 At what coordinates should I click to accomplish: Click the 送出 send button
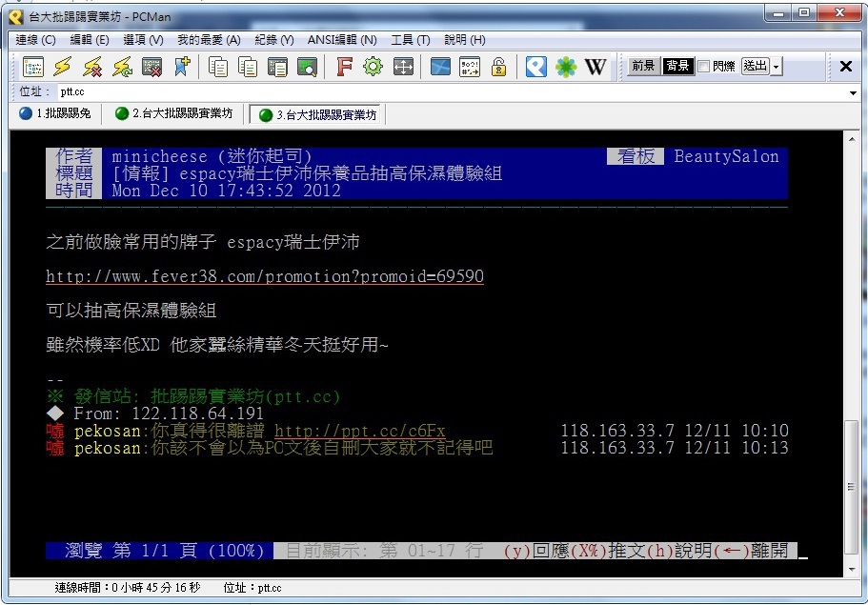(755, 66)
